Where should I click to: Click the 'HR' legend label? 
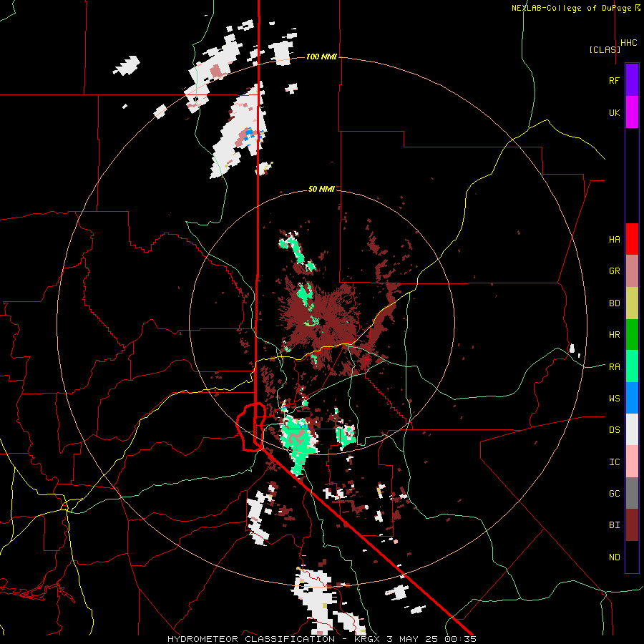[x=614, y=335]
